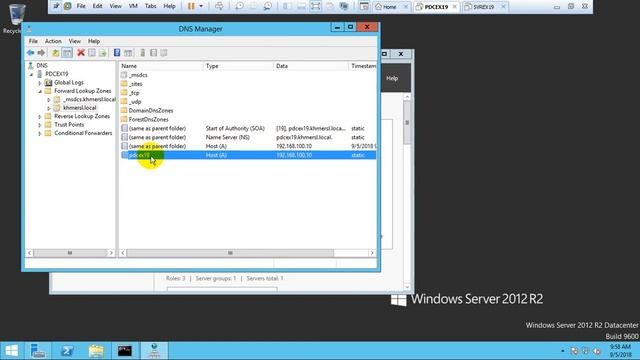Open properties via DNS toolbar icon
This screenshot has height=360, width=640.
[92, 53]
